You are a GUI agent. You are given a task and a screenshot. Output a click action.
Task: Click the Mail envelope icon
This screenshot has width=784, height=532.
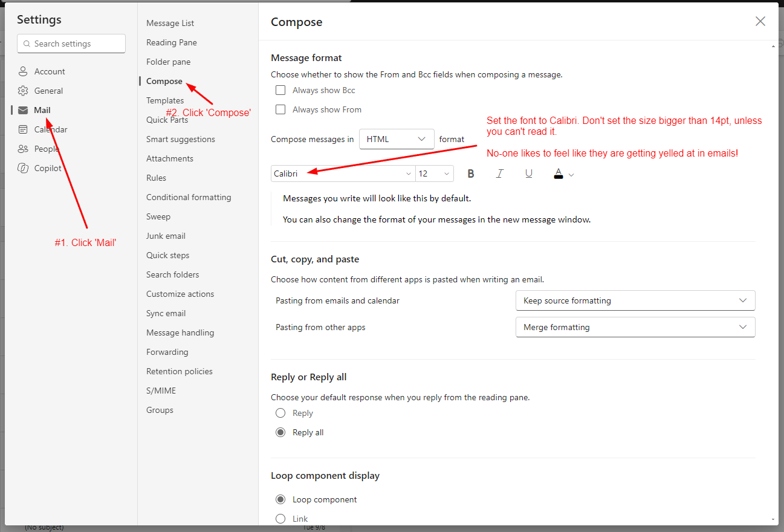(x=23, y=110)
